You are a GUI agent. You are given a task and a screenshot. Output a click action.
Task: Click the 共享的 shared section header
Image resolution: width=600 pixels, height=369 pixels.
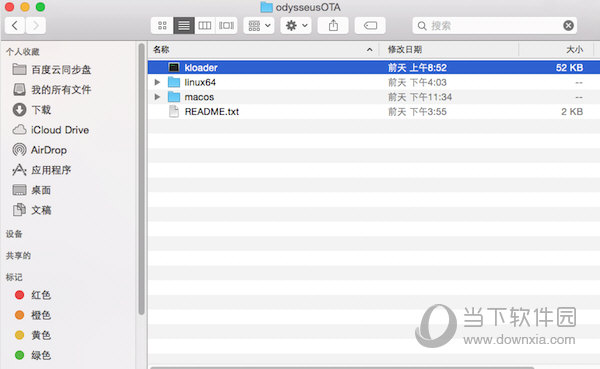18,255
